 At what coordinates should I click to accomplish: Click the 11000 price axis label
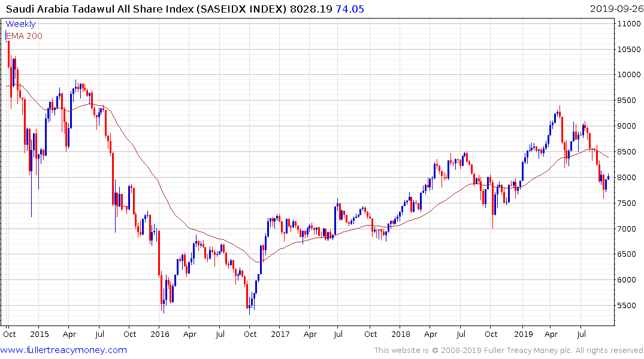coord(629,24)
